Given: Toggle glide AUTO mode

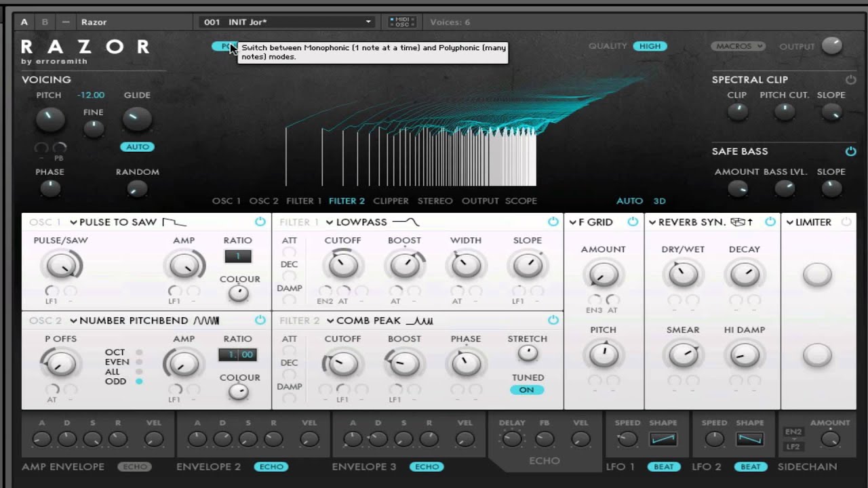Looking at the screenshot, I should [138, 146].
